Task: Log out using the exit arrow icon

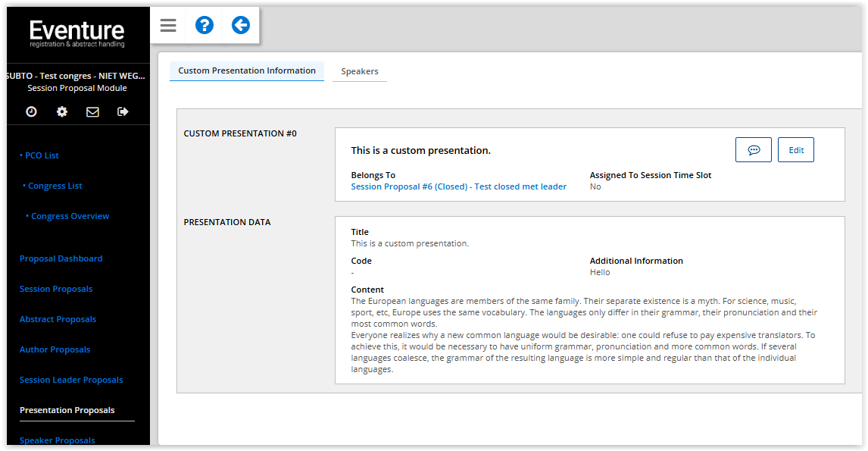Action: point(123,112)
